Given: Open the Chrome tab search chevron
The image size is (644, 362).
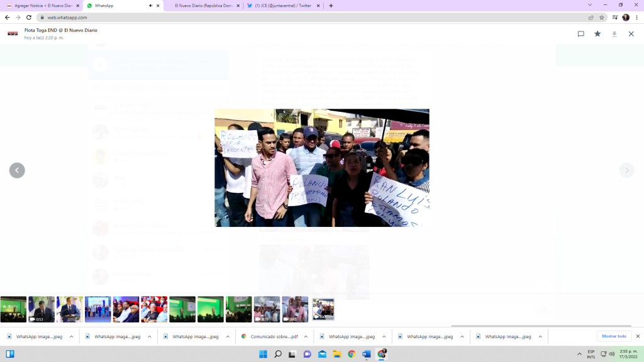Looking at the screenshot, I should (589, 5).
